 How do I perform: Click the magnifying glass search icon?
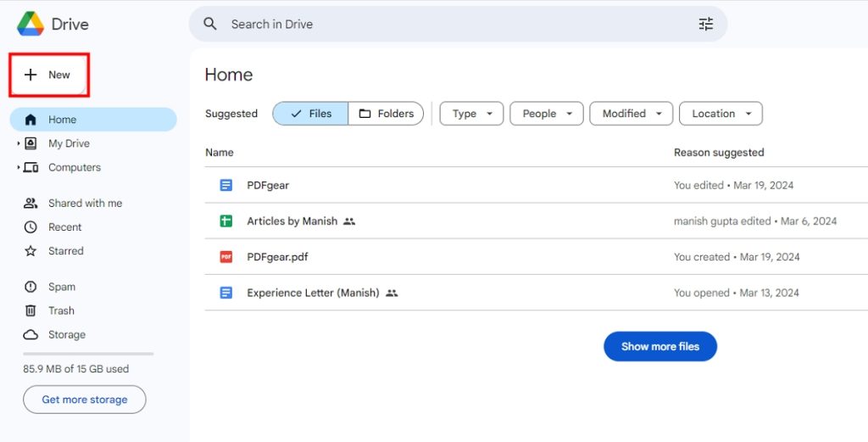point(210,24)
